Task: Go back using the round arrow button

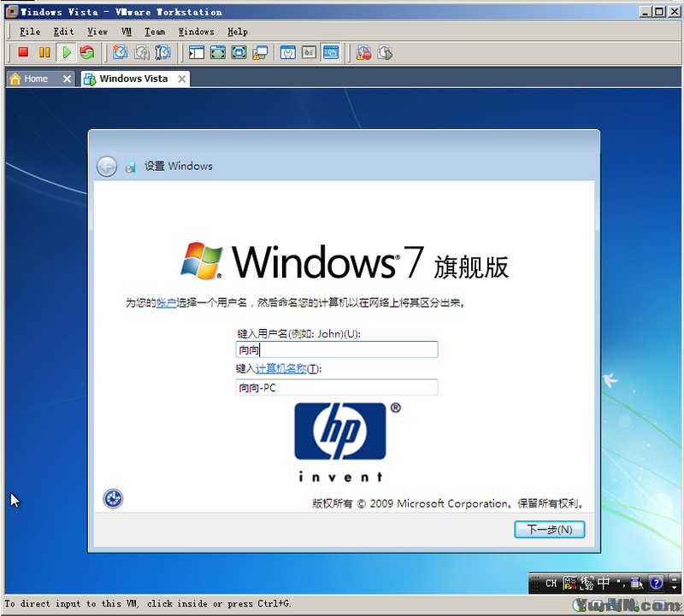Action: pos(106,167)
